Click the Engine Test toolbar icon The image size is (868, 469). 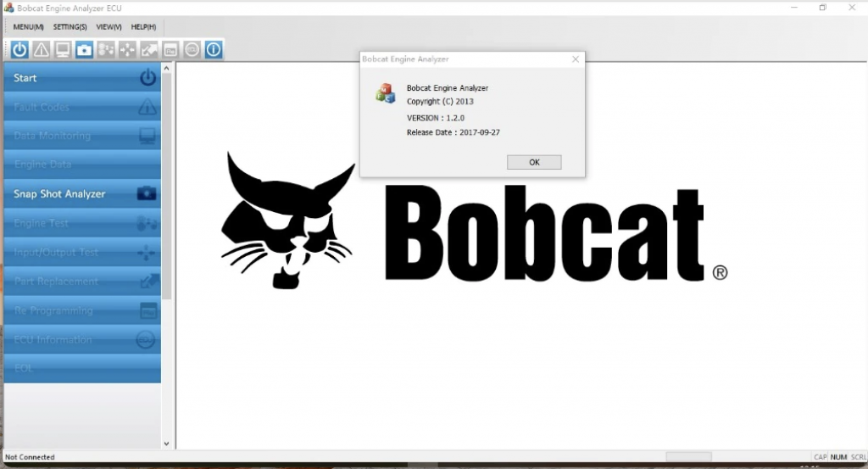tap(106, 50)
